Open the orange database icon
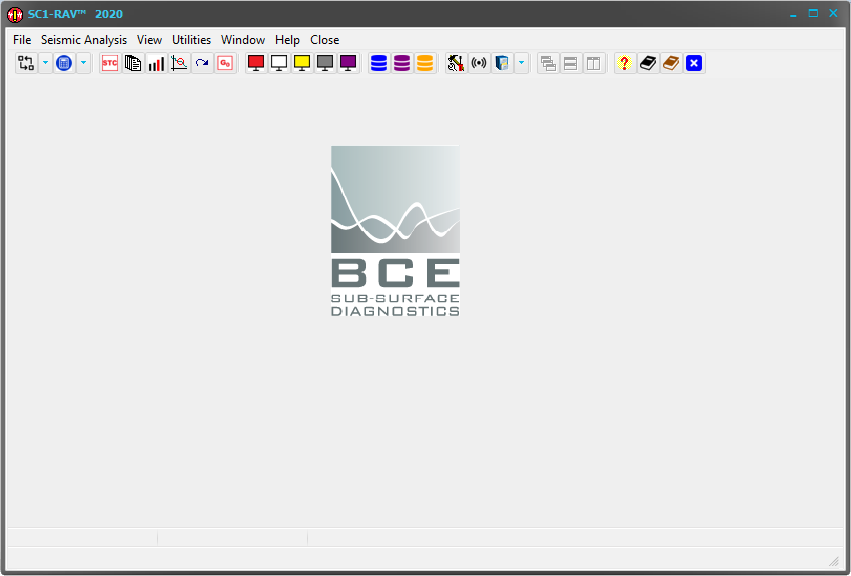 pyautogui.click(x=425, y=64)
